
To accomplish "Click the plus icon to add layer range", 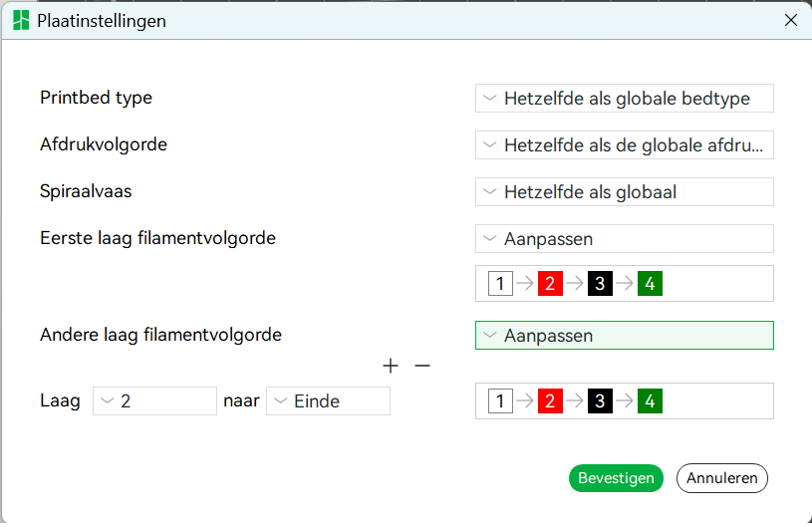I will click(x=391, y=366).
